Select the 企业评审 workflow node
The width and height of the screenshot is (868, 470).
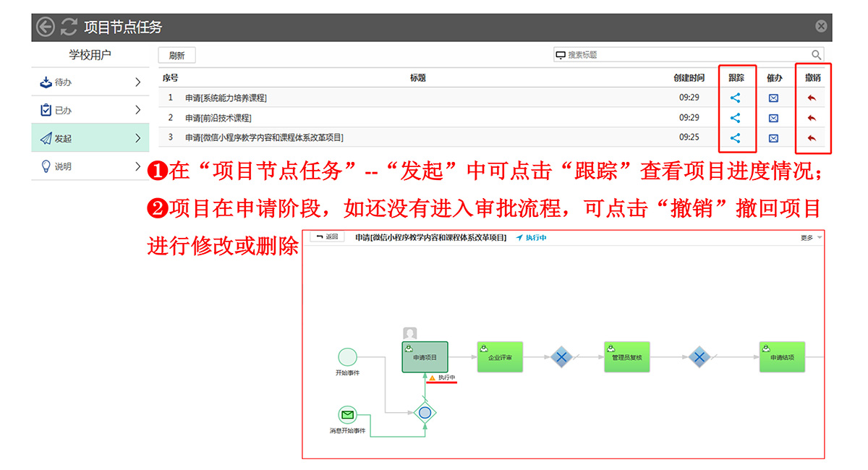(x=500, y=356)
